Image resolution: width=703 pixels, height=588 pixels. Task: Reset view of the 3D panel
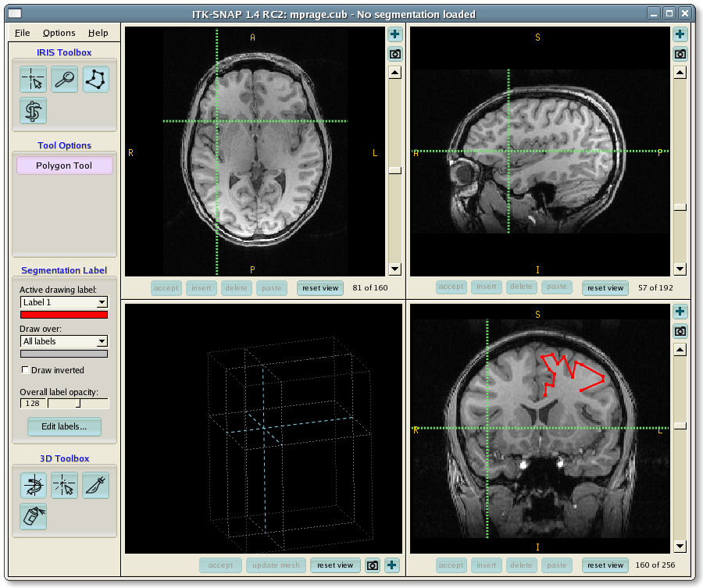335,565
